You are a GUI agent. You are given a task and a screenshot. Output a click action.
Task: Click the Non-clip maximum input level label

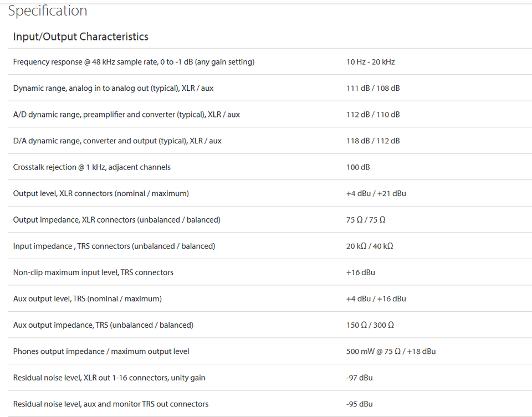pyautogui.click(x=93, y=272)
